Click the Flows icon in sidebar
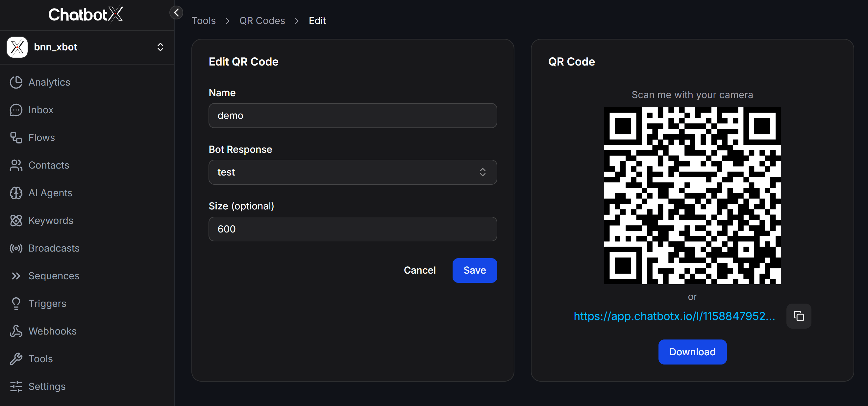The height and width of the screenshot is (406, 868). point(16,138)
